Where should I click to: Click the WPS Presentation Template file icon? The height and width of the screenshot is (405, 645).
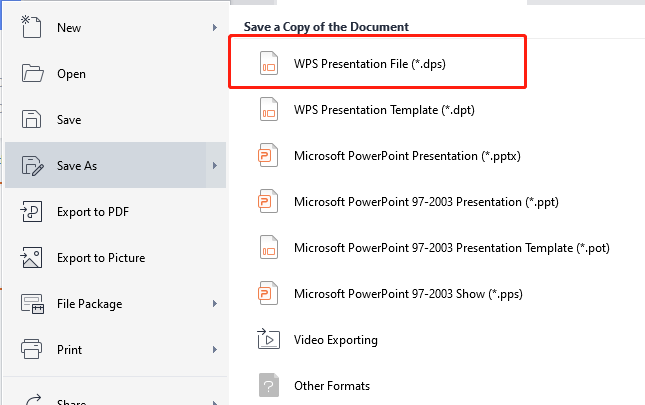coord(269,109)
